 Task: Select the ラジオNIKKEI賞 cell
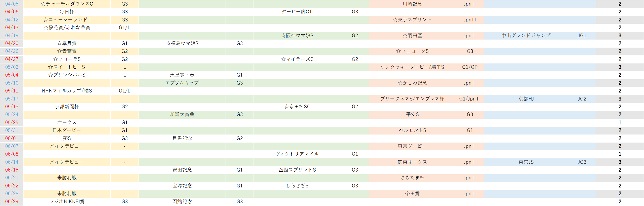(x=67, y=201)
